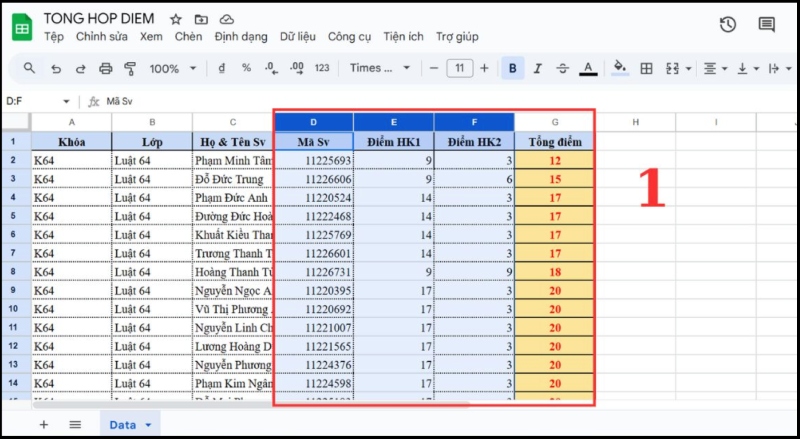Open the horizontal align dropdown

pyautogui.click(x=715, y=68)
